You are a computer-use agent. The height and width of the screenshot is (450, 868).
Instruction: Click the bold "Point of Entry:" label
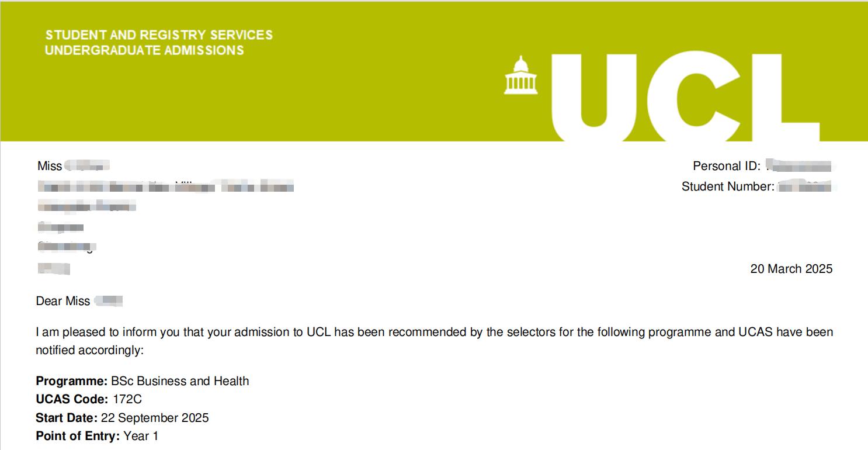[x=78, y=436]
